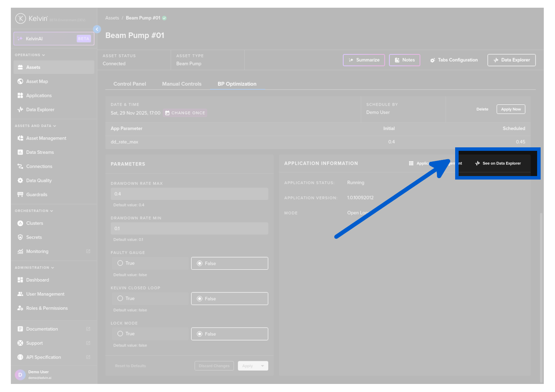Switch to the Control Panel tab
555x392 pixels.
point(130,84)
